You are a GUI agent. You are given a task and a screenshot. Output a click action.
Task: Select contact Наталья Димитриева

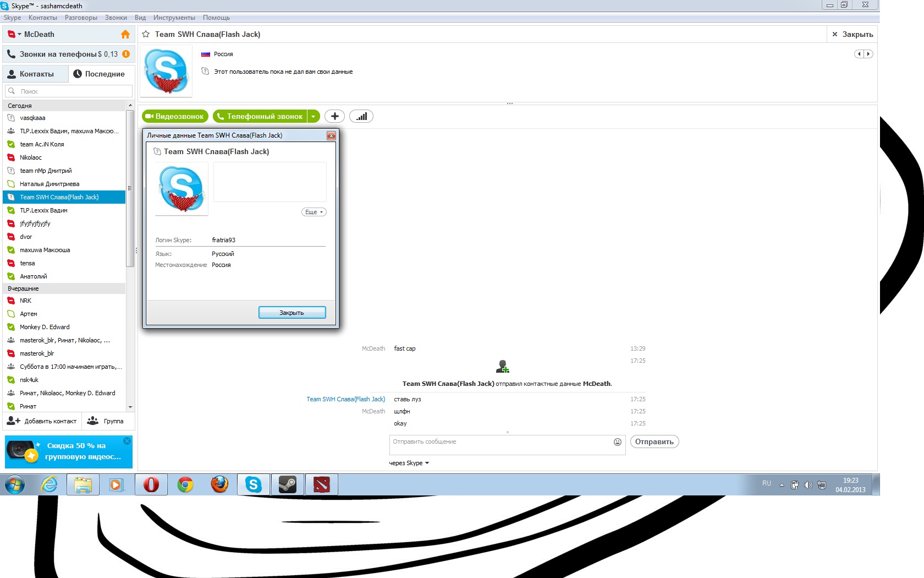click(x=64, y=184)
